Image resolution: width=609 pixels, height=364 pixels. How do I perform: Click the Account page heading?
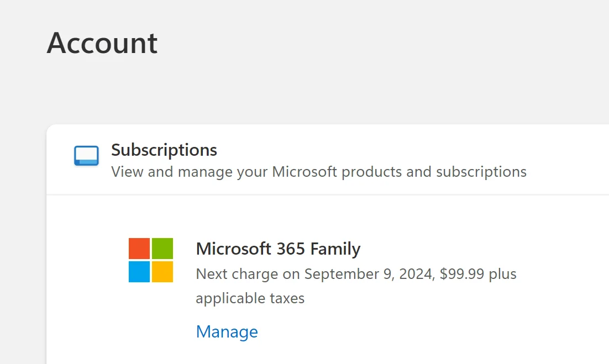[x=102, y=43]
